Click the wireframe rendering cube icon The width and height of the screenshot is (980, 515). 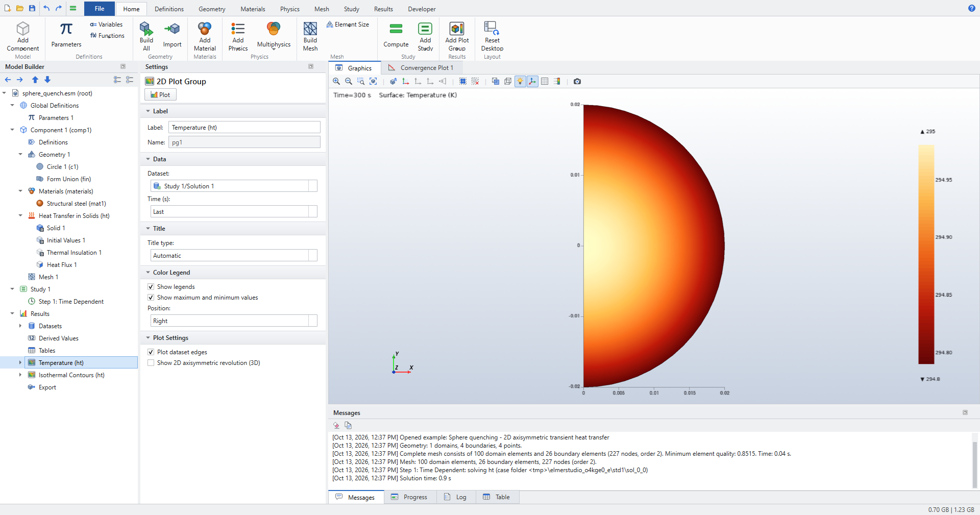coord(508,81)
